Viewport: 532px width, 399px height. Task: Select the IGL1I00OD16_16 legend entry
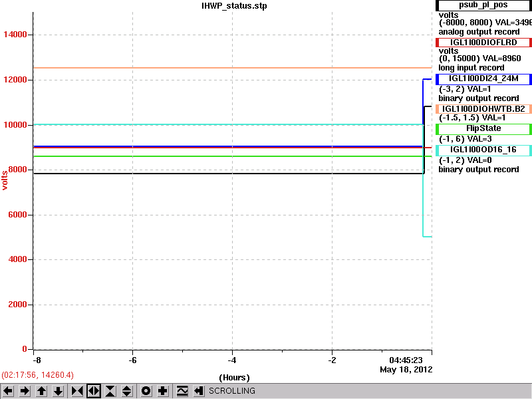pyautogui.click(x=483, y=150)
